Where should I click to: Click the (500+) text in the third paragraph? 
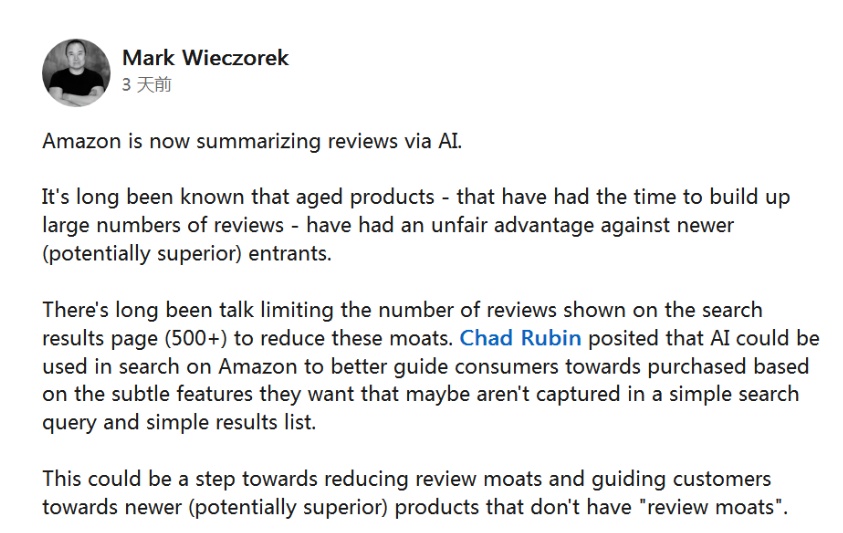pos(196,339)
